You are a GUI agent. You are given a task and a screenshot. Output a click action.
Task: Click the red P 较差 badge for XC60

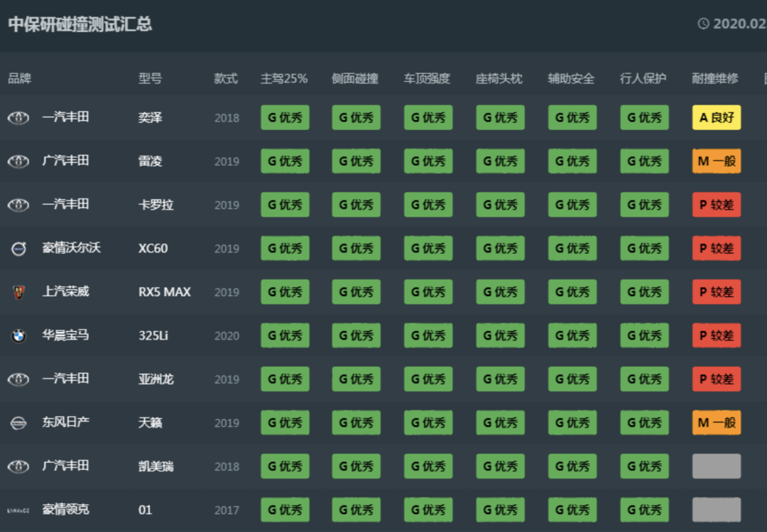coord(717,248)
